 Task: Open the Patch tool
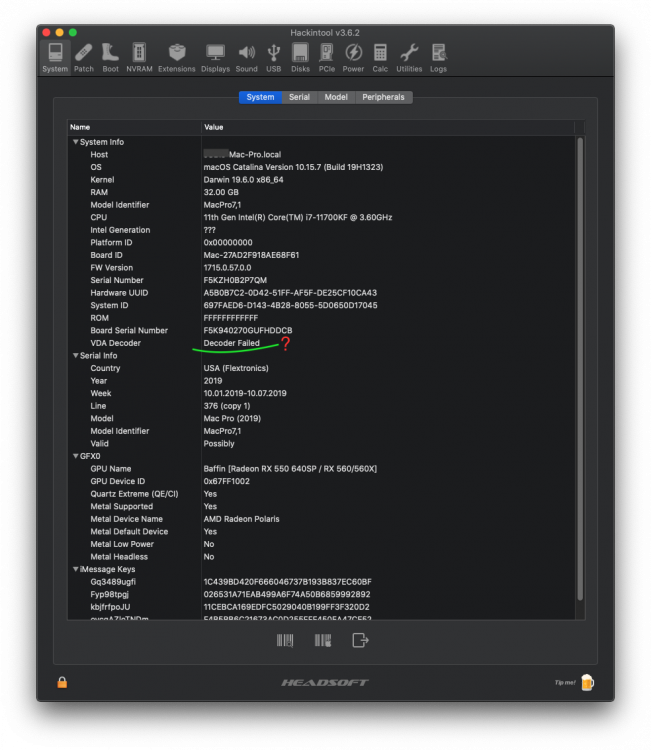coord(84,58)
